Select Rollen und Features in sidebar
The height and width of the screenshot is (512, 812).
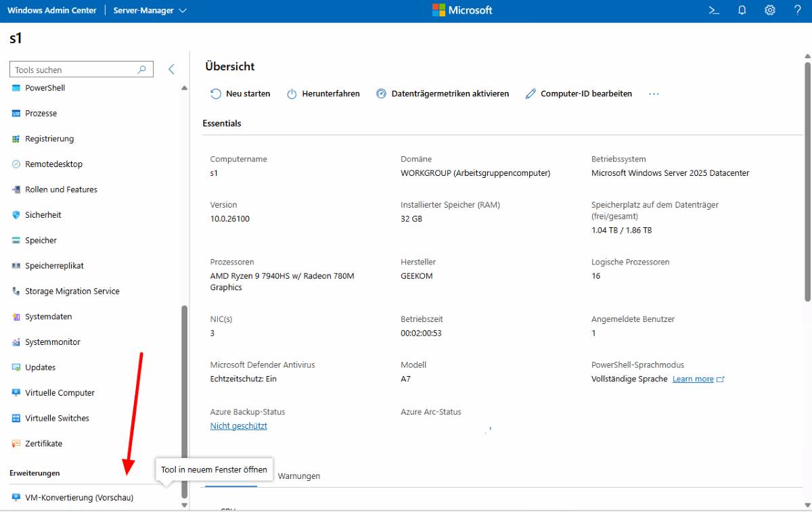tap(61, 190)
